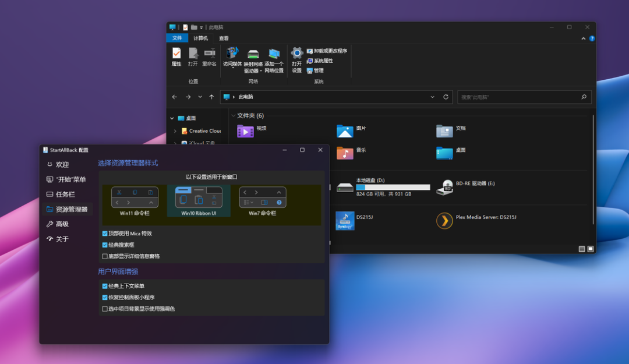
Task: Open the 文档 (Documents) folder
Action: point(444,131)
